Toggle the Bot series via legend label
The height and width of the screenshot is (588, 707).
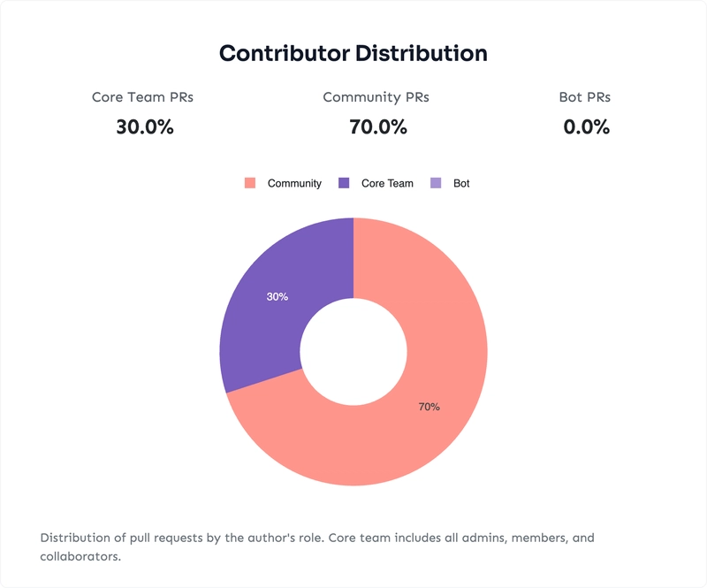coord(461,183)
